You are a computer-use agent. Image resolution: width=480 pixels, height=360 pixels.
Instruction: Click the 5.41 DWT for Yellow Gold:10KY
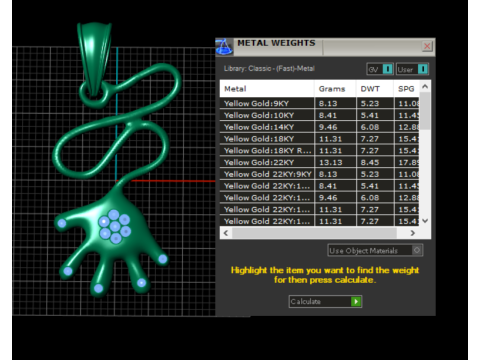[370, 115]
